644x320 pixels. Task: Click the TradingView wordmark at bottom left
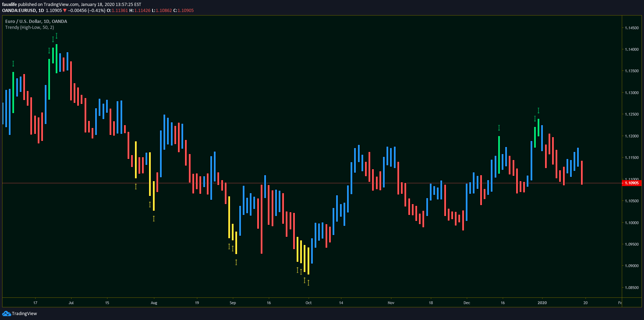pyautogui.click(x=24, y=313)
